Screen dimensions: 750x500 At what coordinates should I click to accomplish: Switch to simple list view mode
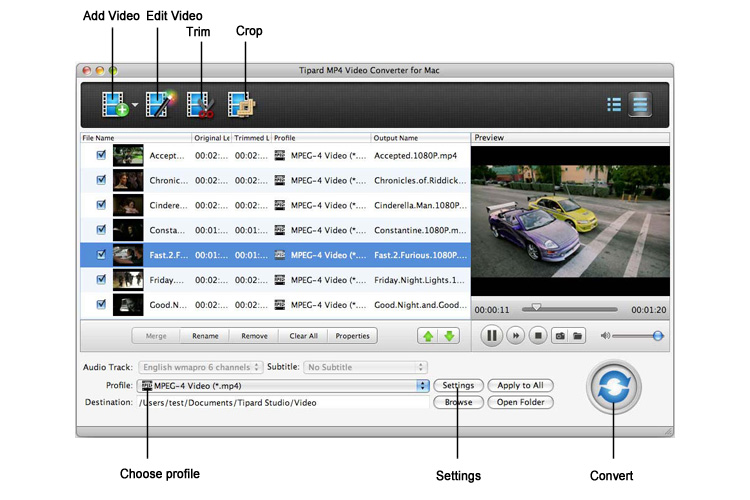(614, 104)
